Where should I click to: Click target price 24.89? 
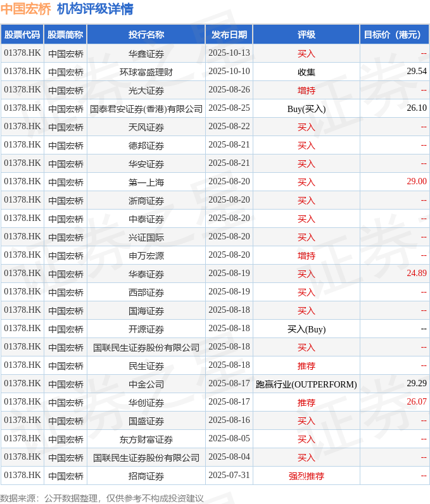pos(417,273)
